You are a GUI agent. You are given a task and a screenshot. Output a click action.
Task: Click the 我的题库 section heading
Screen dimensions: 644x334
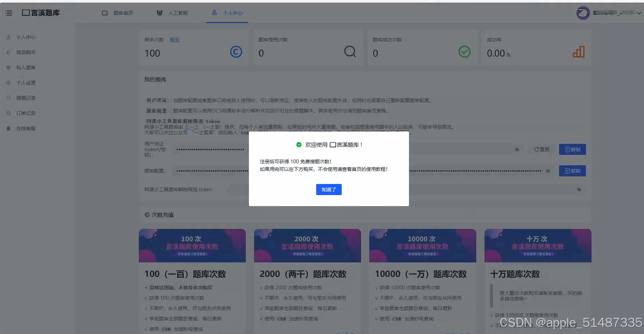click(x=156, y=80)
